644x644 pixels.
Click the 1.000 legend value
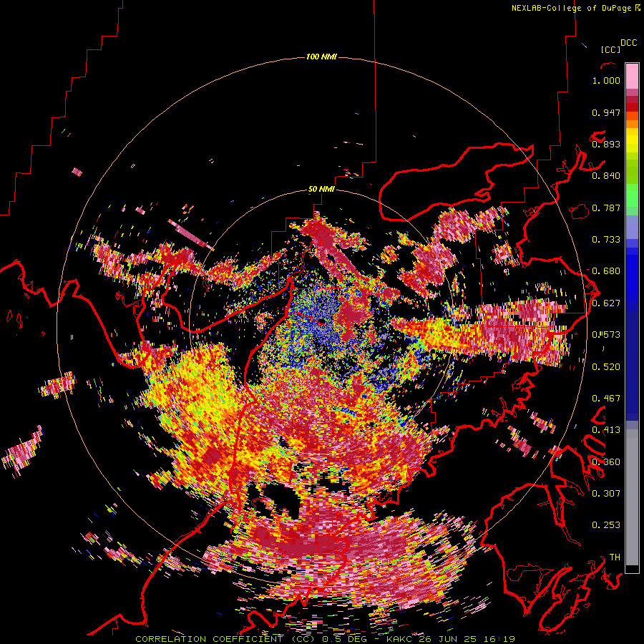pyautogui.click(x=606, y=80)
